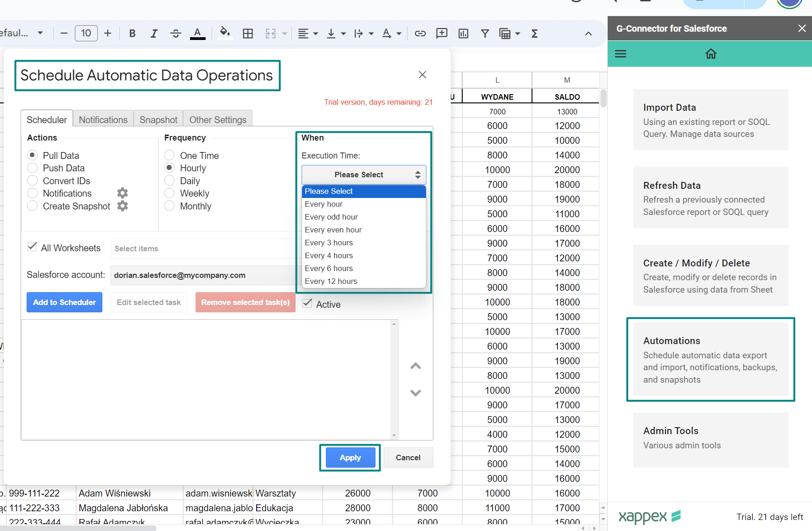Image resolution: width=812 pixels, height=531 pixels.
Task: Toggle bold formatting in the toolbar
Action: pos(132,33)
